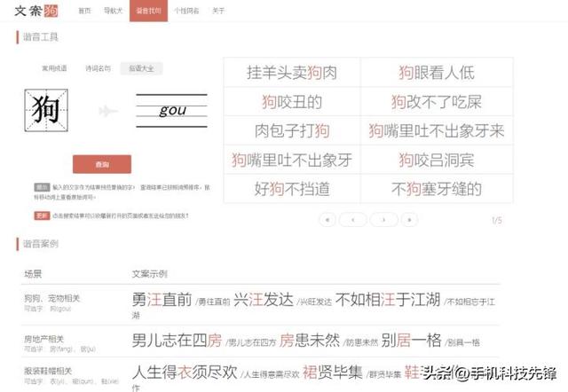Switch to the 诗词名句 source tab
This screenshot has width=568, height=392.
click(x=98, y=68)
